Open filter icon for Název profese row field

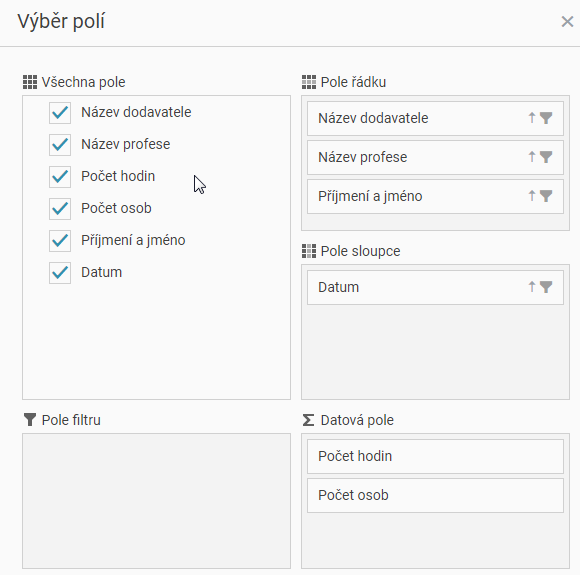[546, 157]
